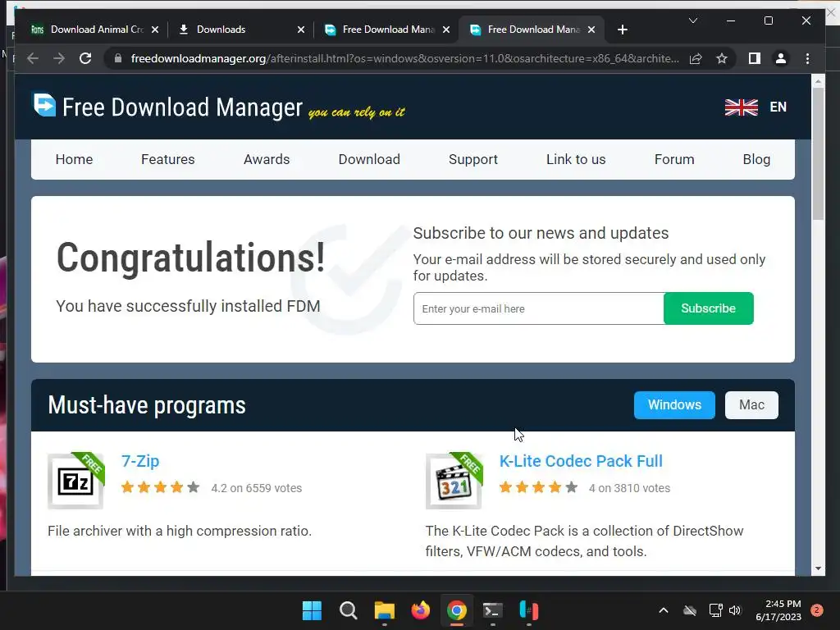Image resolution: width=840 pixels, height=630 pixels.
Task: Open the terminal icon on the taskbar
Action: click(493, 610)
